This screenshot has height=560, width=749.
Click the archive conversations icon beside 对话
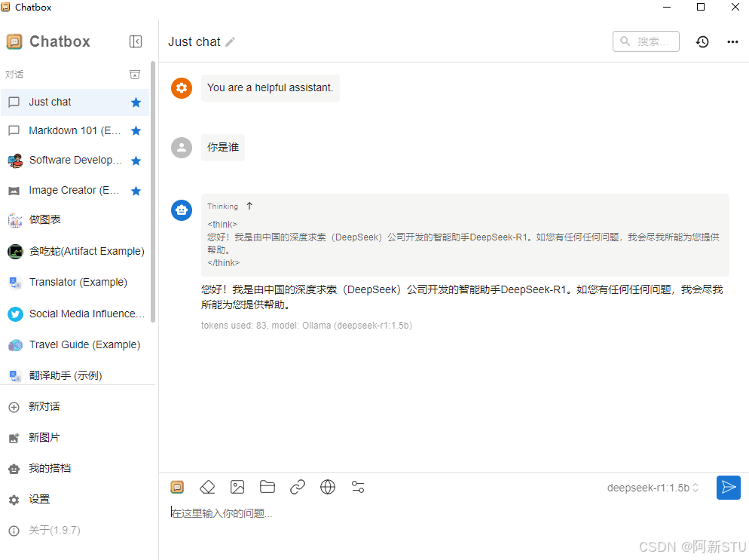[x=135, y=75]
